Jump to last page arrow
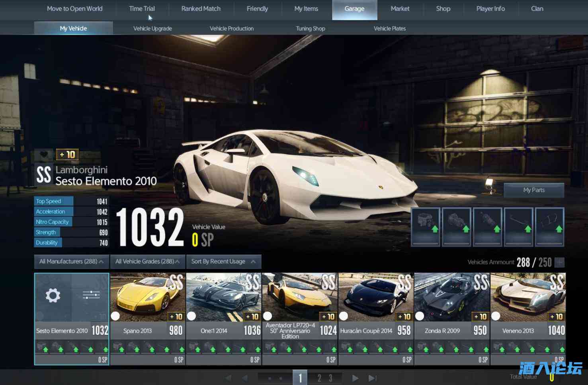 [x=372, y=378]
